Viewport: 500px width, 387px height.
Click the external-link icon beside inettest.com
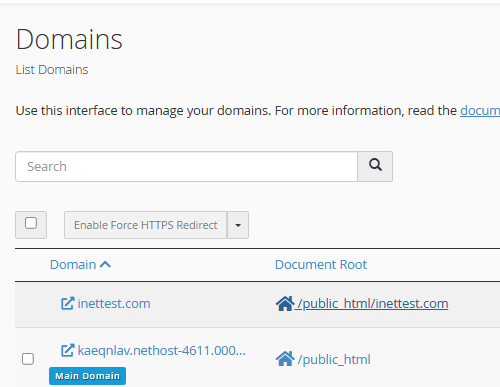point(67,303)
